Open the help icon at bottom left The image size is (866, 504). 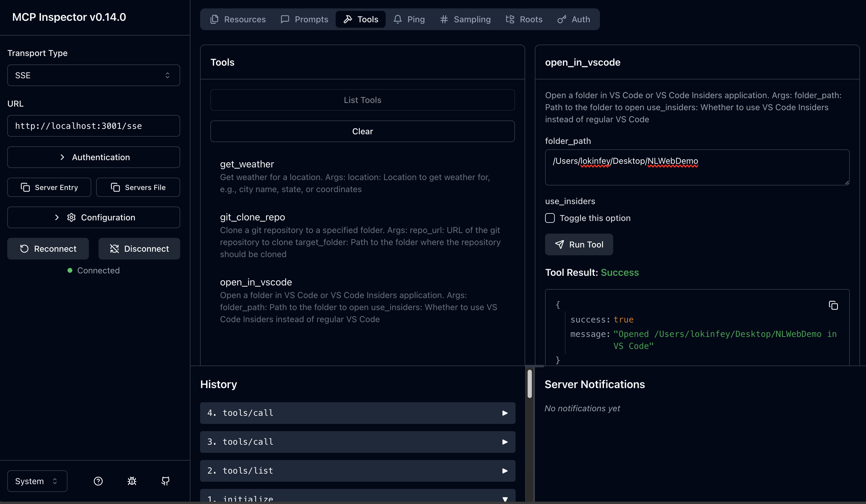98,481
